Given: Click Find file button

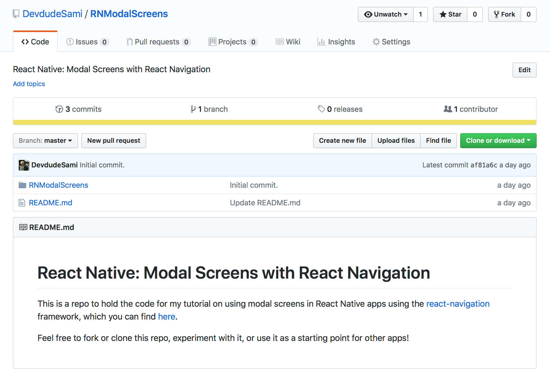Looking at the screenshot, I should pos(439,141).
